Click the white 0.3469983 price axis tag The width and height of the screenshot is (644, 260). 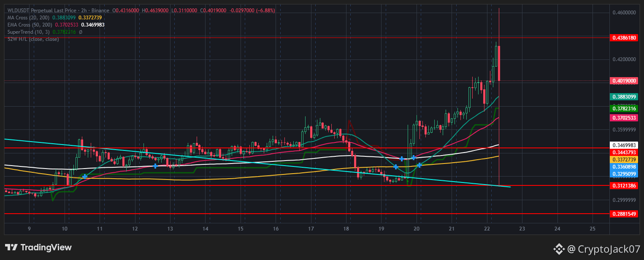coord(625,145)
